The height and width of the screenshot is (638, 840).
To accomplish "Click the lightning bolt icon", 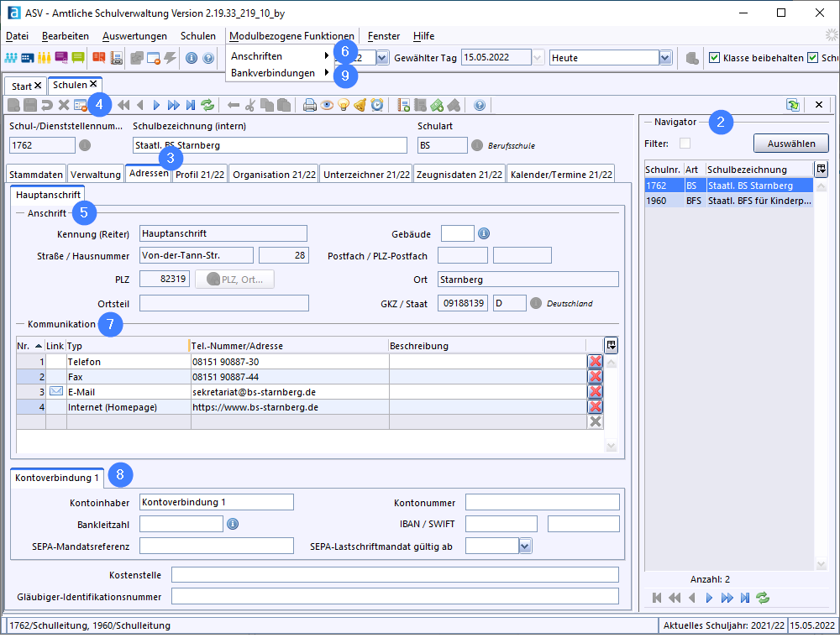I will [x=171, y=58].
